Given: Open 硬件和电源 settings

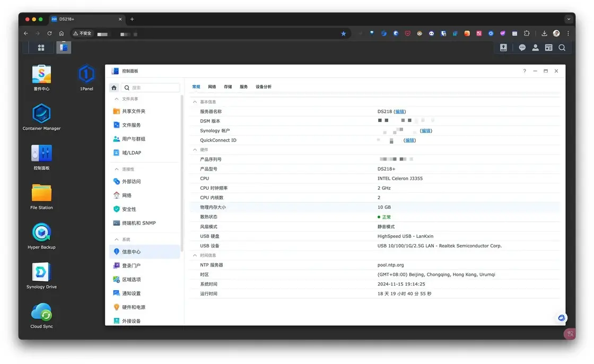Looking at the screenshot, I should pos(145,307).
